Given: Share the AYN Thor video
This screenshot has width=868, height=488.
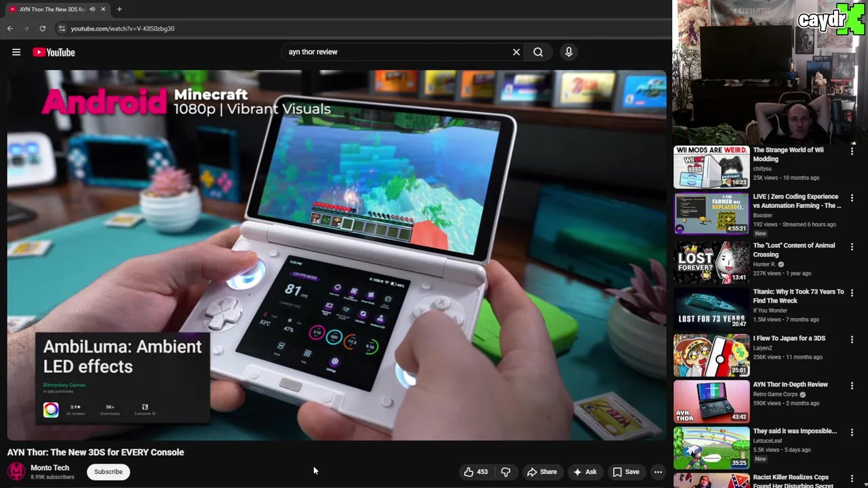Looking at the screenshot, I should tap(542, 472).
